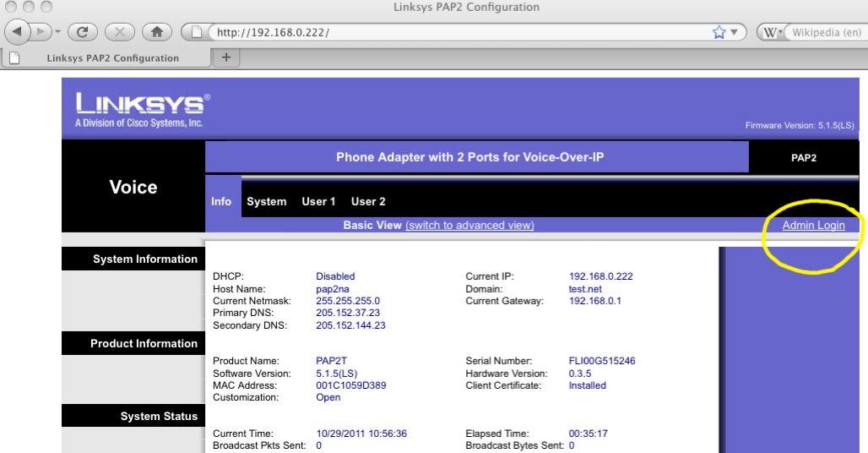Click Primary DNS value 205.152.37.23
The image size is (868, 453).
point(348,313)
